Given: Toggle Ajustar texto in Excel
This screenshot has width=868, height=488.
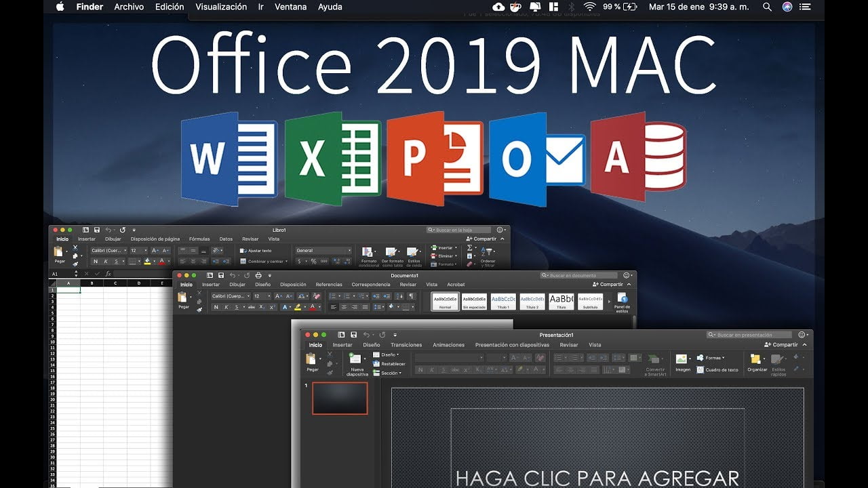Looking at the screenshot, I should coord(255,251).
